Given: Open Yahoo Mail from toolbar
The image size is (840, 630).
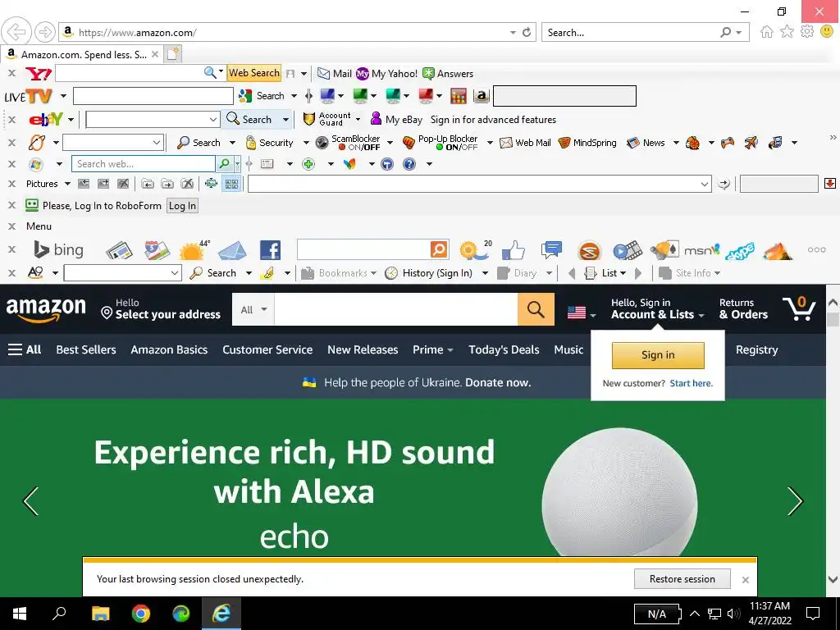Looking at the screenshot, I should 335,73.
